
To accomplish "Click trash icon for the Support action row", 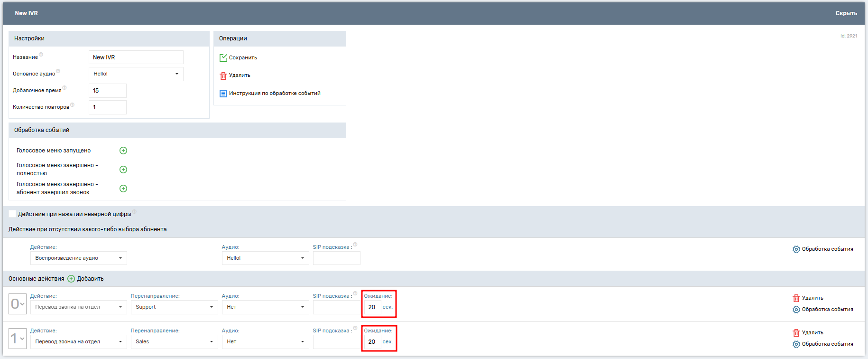I will pos(796,298).
